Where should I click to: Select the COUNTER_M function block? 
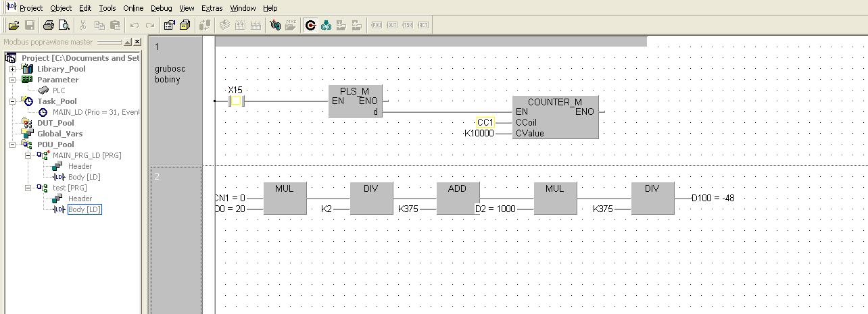(555, 117)
